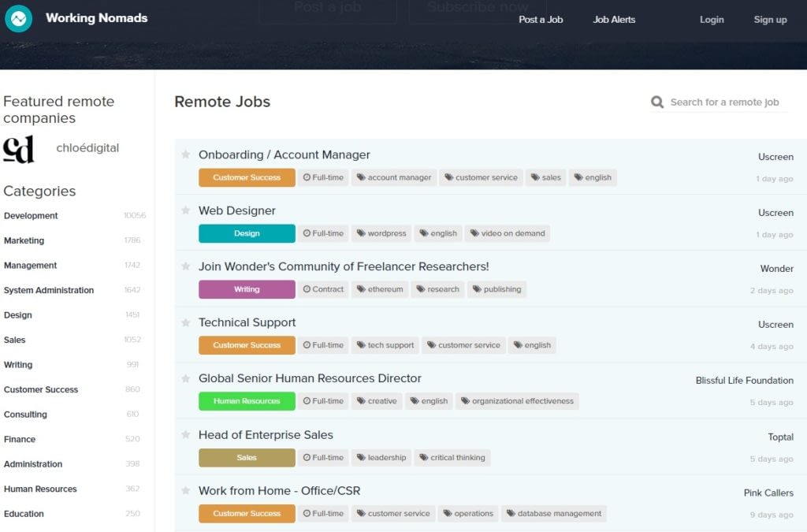Filter by the ethereum tag

pyautogui.click(x=380, y=289)
